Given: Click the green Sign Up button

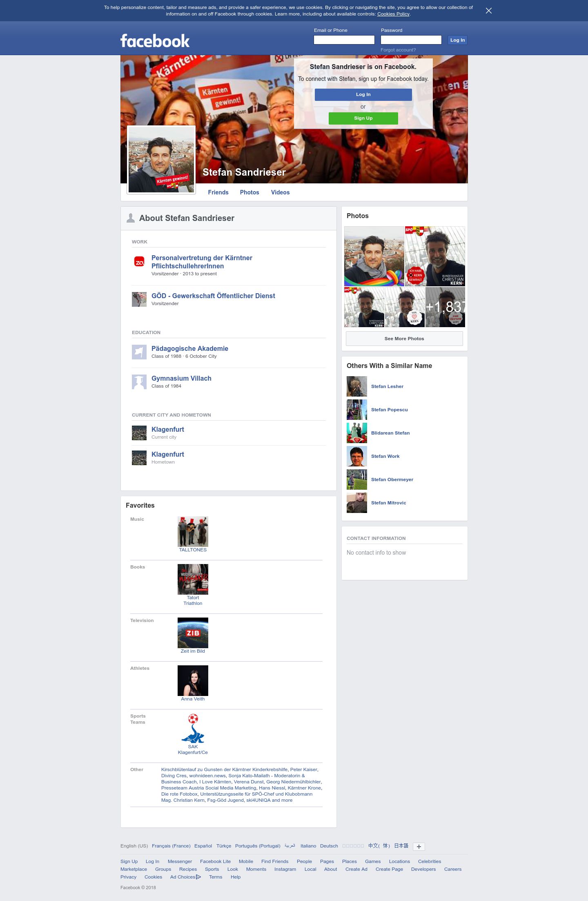Looking at the screenshot, I should [x=363, y=118].
